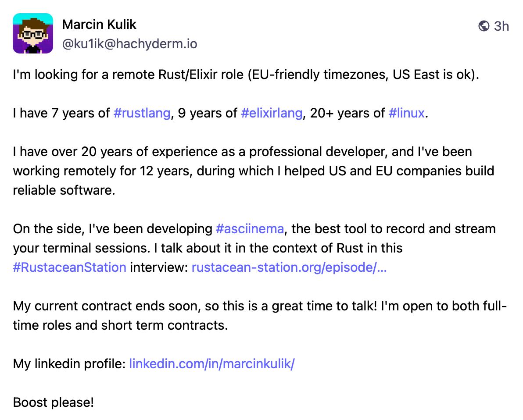
Task: Click the globe public visibility icon
Action: [484, 26]
